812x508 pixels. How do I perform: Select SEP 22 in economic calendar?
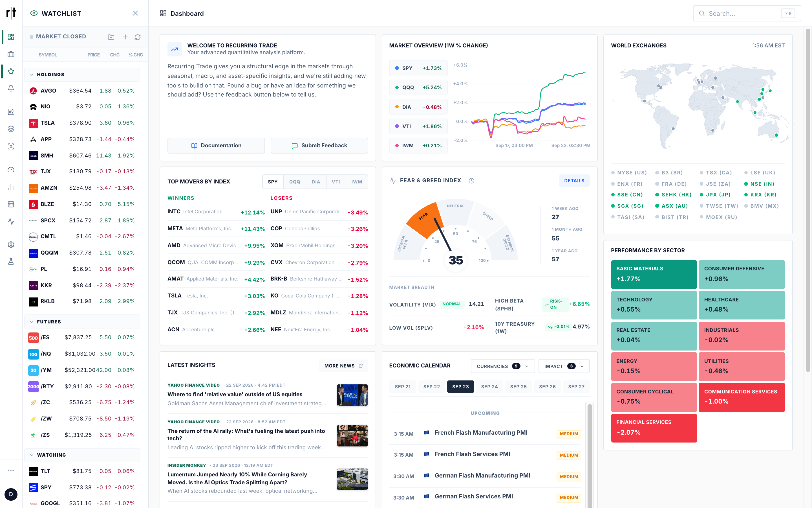click(x=431, y=387)
